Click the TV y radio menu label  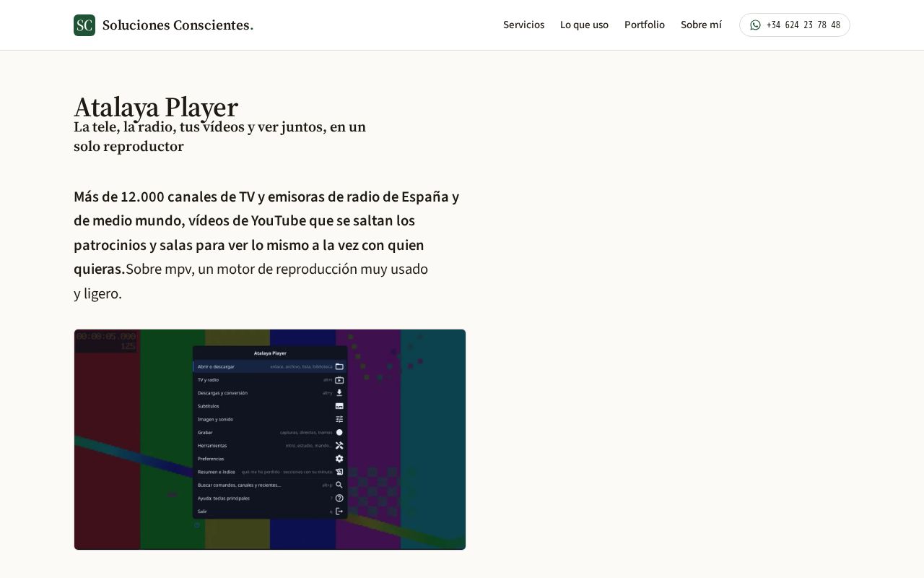tap(208, 380)
